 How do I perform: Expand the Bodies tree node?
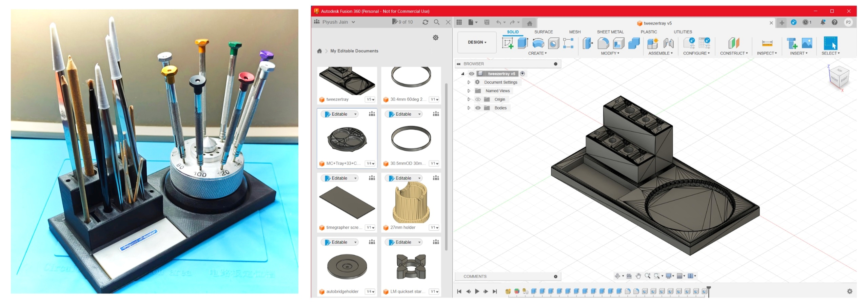point(469,108)
